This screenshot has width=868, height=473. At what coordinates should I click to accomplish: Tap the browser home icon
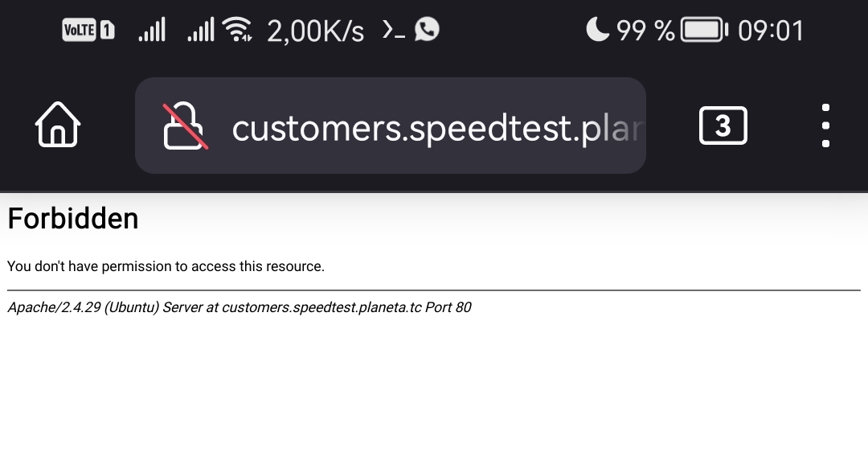pyautogui.click(x=58, y=125)
